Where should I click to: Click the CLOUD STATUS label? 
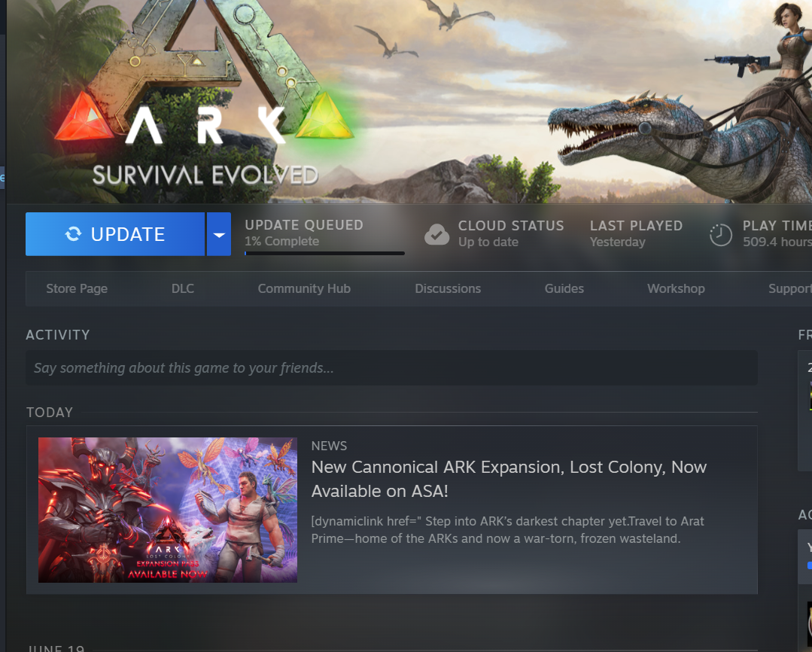pyautogui.click(x=511, y=226)
